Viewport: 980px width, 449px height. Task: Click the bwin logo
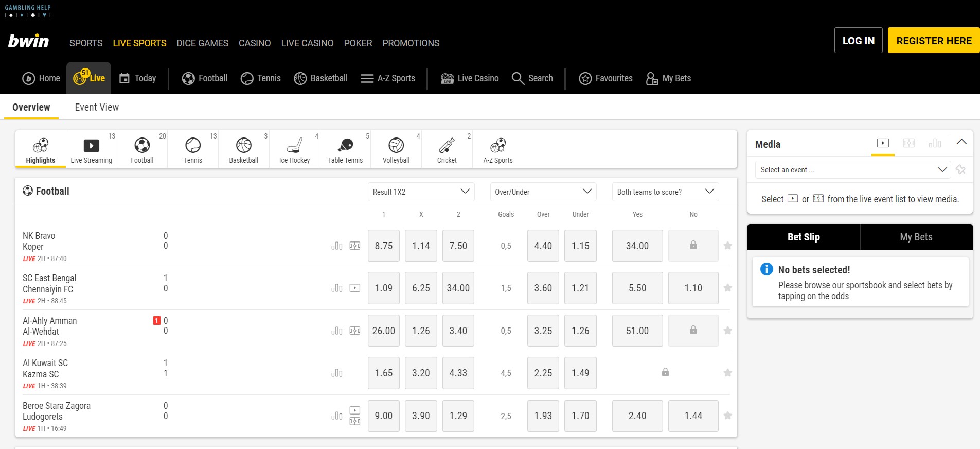point(28,41)
